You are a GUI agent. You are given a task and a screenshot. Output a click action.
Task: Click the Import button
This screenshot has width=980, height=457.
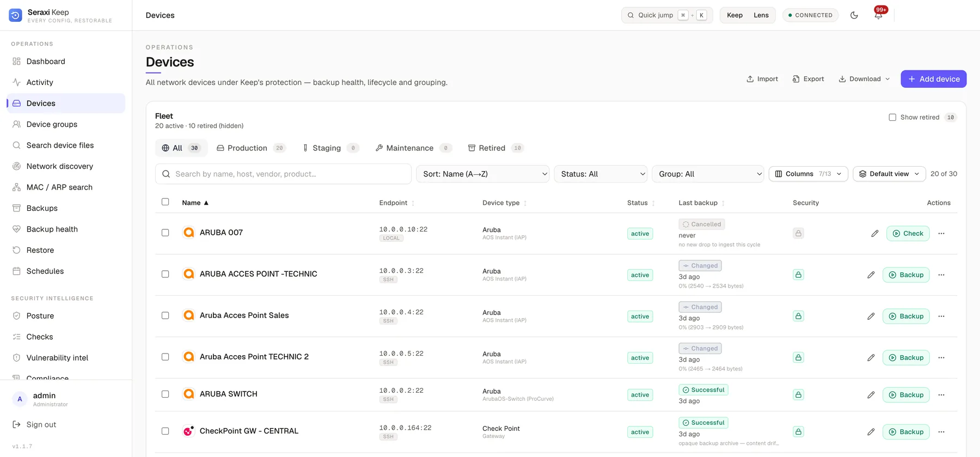762,79
